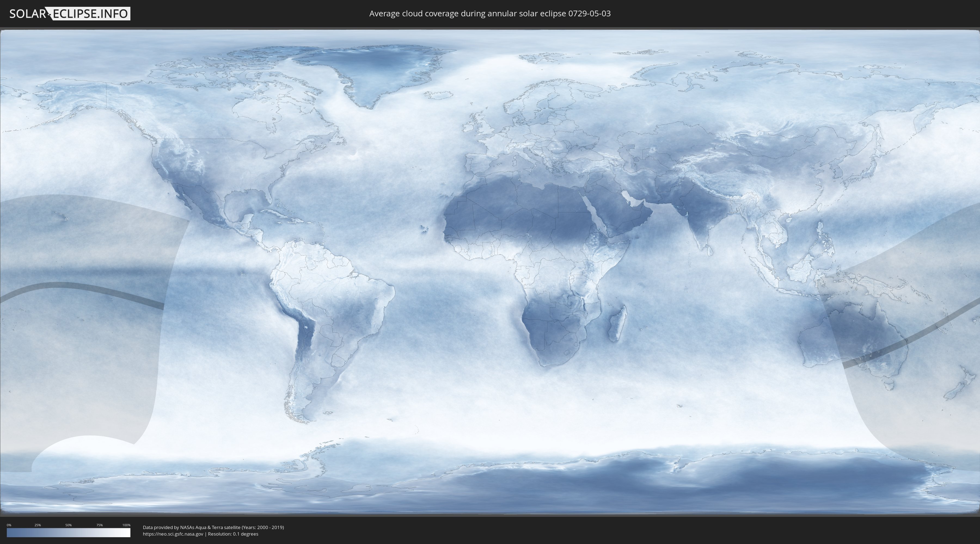Viewport: 980px width, 544px height.
Task: Click the '25%' legend label
Action: coord(38,525)
